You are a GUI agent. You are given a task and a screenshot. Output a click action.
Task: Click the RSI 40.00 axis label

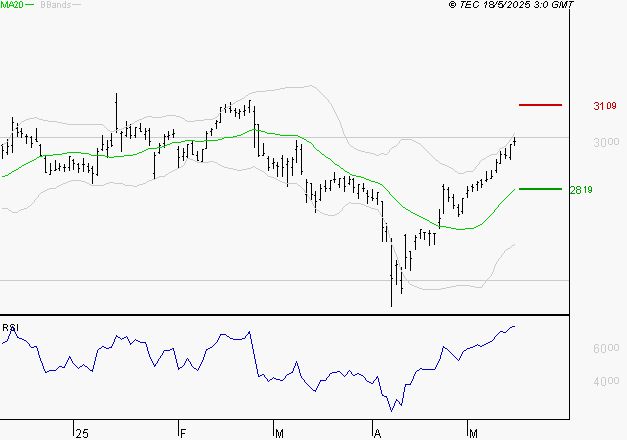pos(606,381)
